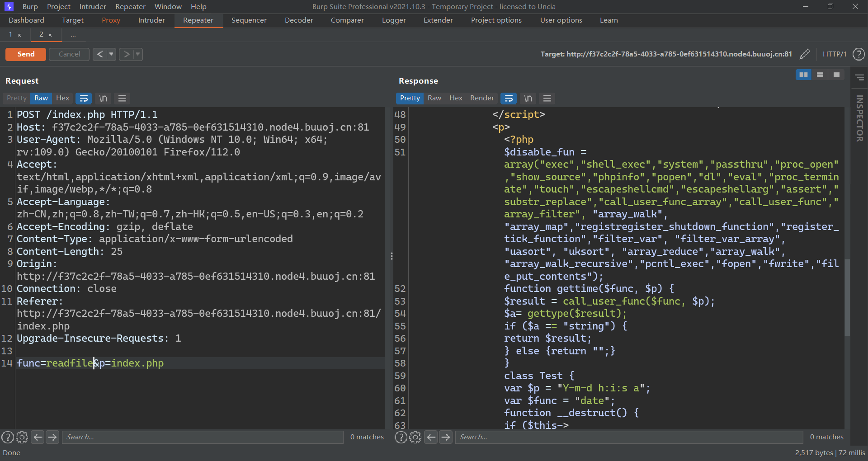
Task: Toggle request line wrapping icon
Action: (x=84, y=99)
